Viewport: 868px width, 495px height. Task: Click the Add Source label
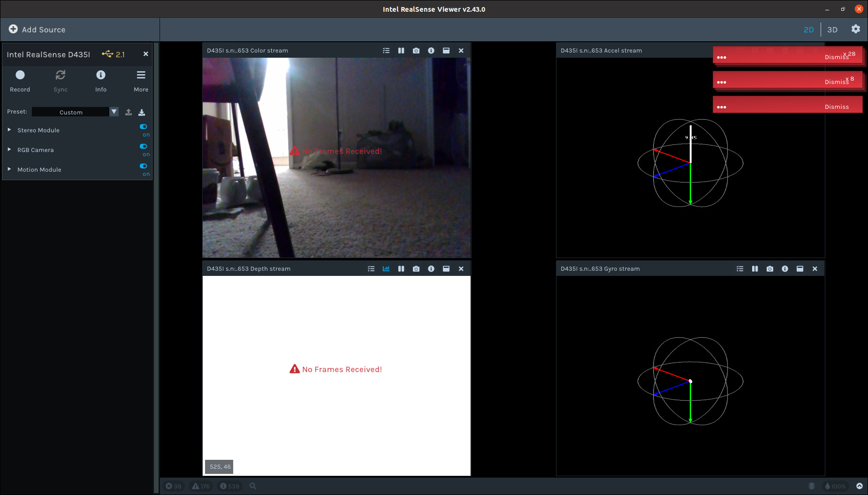(x=44, y=30)
